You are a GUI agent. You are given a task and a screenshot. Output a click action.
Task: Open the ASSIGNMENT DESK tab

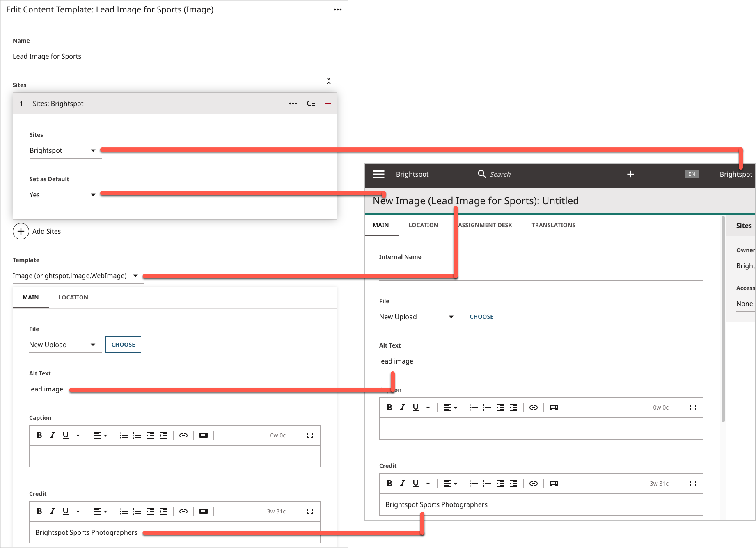[x=485, y=225]
